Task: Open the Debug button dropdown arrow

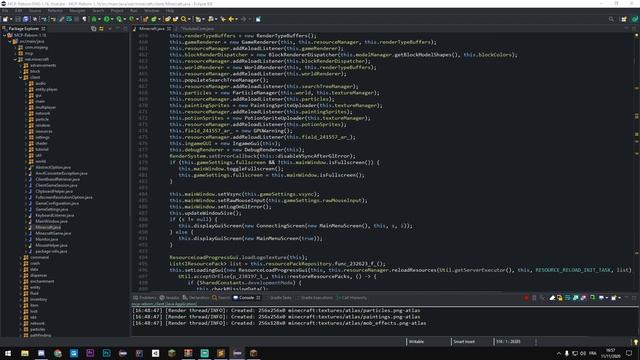Action: 99,19
